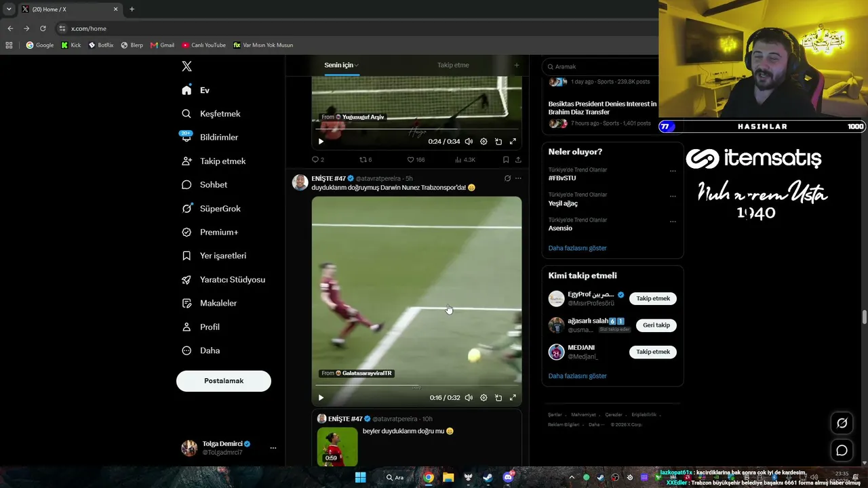Click the Grok icon on ENİŞTE #47 tweet
Screen dimensions: 868x488
507,178
